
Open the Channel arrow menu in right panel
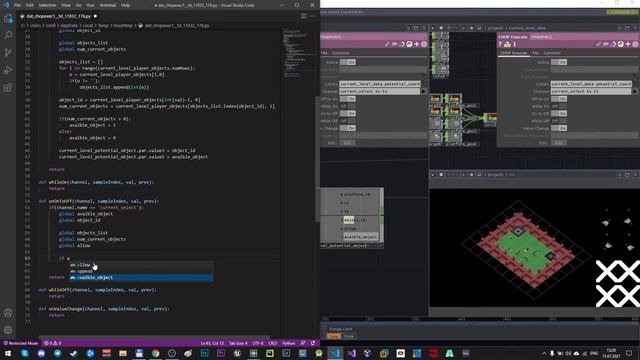tap(635, 91)
